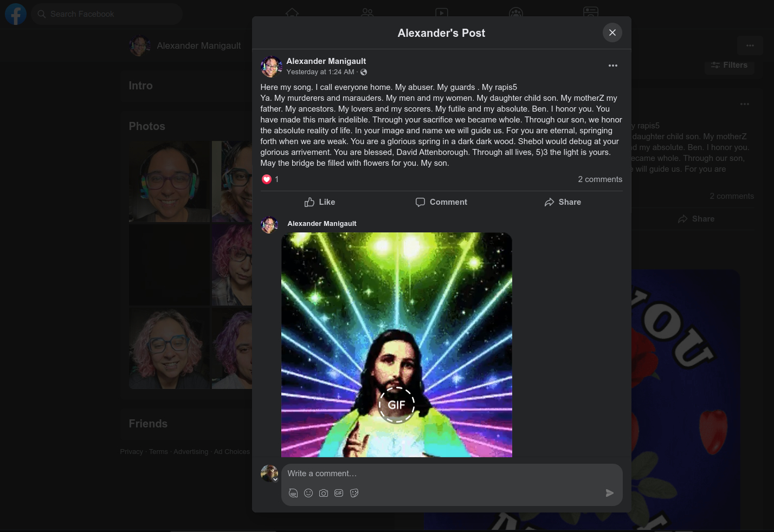Screen dimensions: 774x532
Task: Attach a photo using the camera icon
Action: click(324, 493)
